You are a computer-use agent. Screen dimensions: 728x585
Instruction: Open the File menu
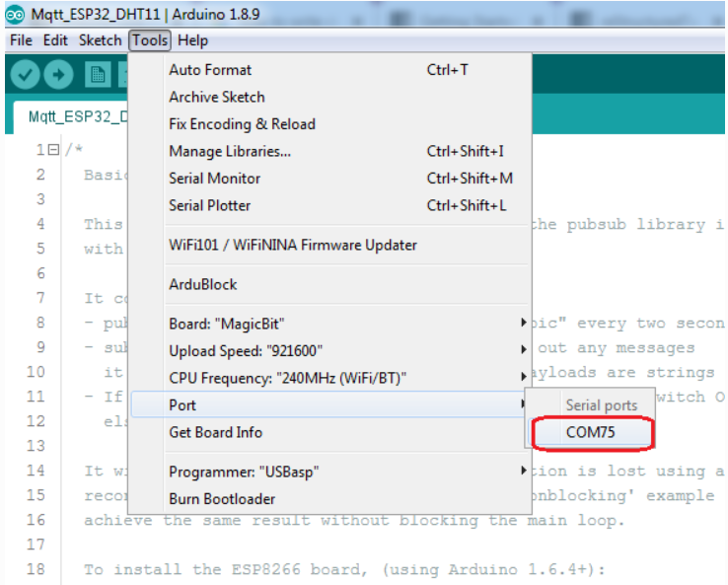(x=21, y=40)
